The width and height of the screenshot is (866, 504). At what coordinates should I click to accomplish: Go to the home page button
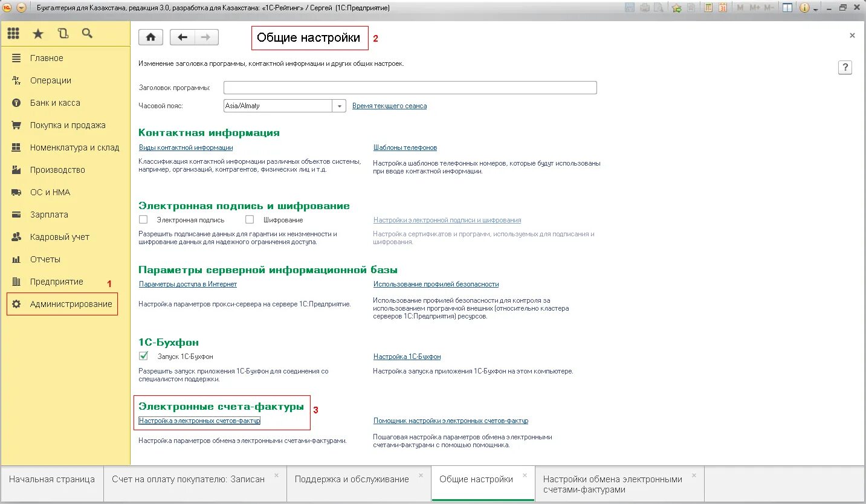[151, 37]
